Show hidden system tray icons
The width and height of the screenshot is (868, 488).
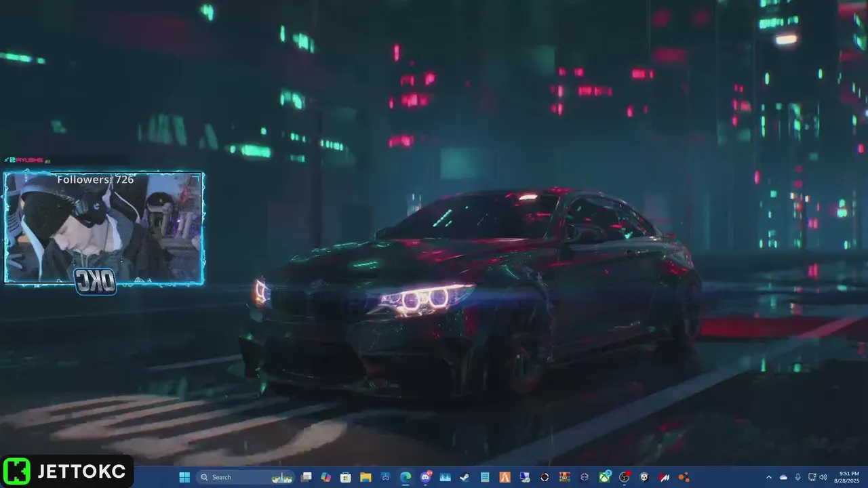click(768, 477)
